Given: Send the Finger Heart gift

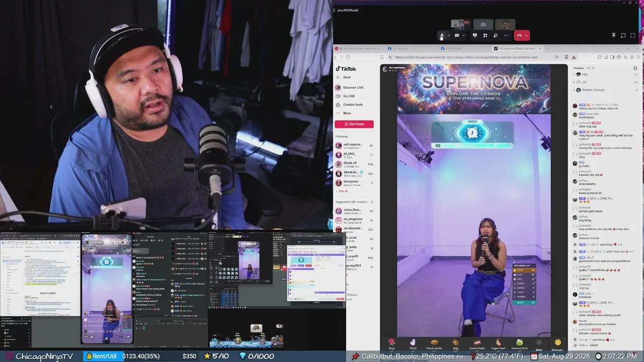Looking at the screenshot, I should click(498, 344).
